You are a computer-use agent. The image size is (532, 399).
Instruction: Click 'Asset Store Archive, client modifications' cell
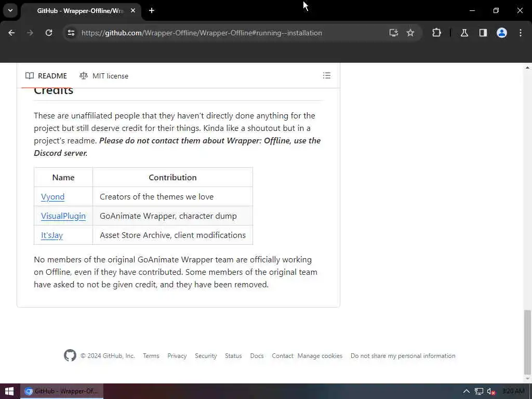[x=172, y=235]
